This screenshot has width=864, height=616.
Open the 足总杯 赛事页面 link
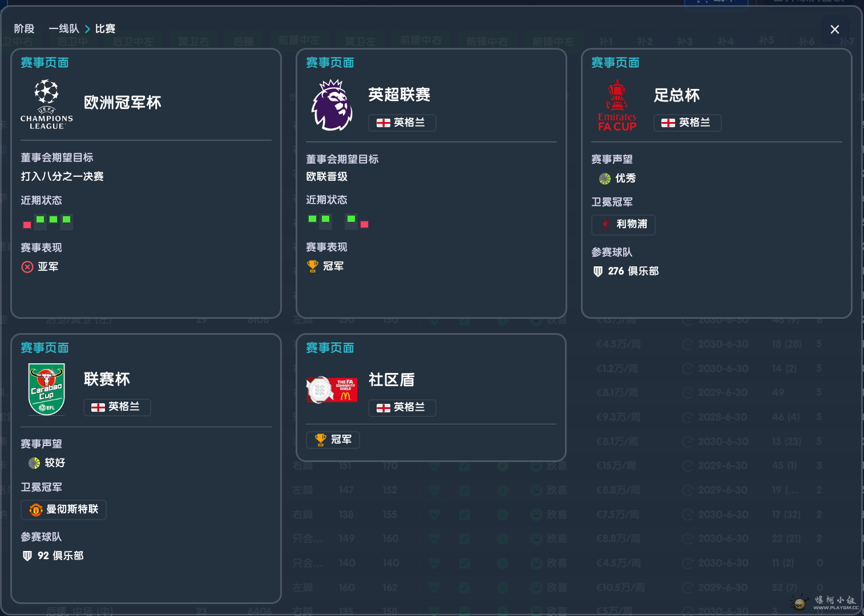pyautogui.click(x=615, y=63)
